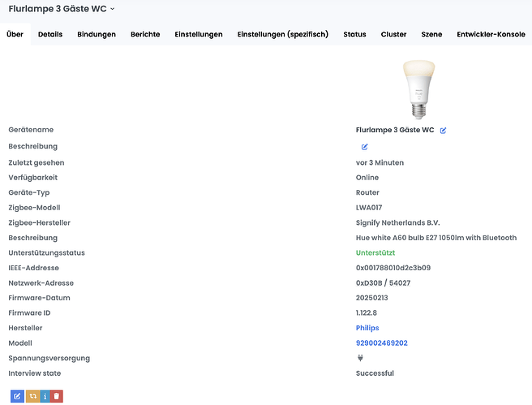Viewport: 532px width, 405px height.
Task: Open the Philips manufacturer link
Action: 367,328
